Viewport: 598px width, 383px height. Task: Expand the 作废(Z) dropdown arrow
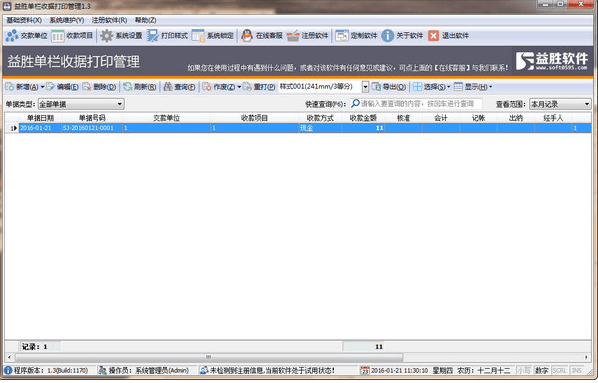pos(239,87)
